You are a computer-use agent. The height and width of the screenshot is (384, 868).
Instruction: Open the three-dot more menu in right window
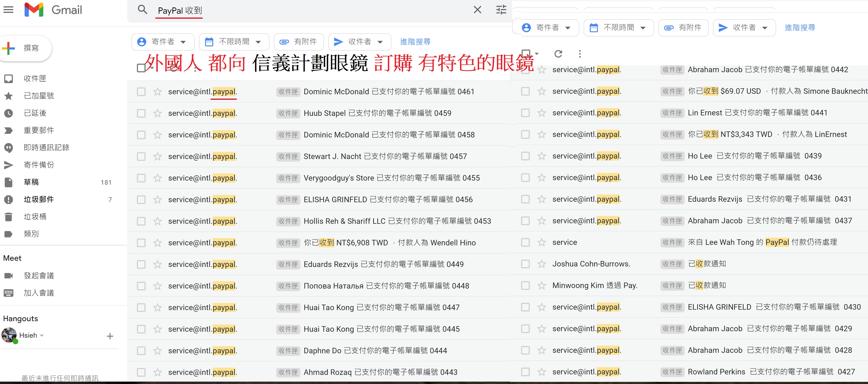(x=580, y=53)
